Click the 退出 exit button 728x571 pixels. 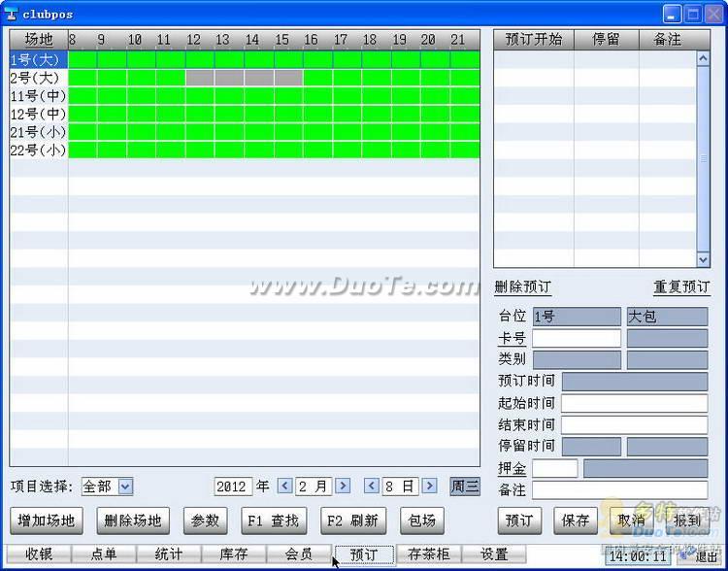[700, 556]
